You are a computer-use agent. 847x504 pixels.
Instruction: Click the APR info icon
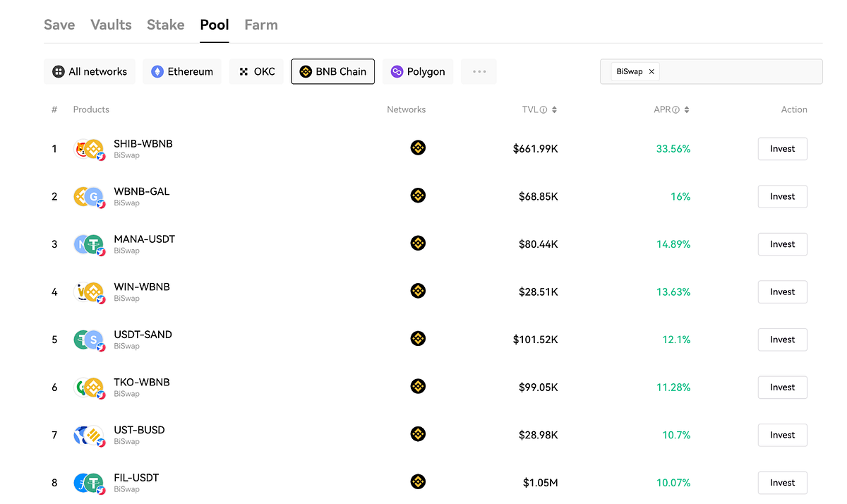click(675, 110)
